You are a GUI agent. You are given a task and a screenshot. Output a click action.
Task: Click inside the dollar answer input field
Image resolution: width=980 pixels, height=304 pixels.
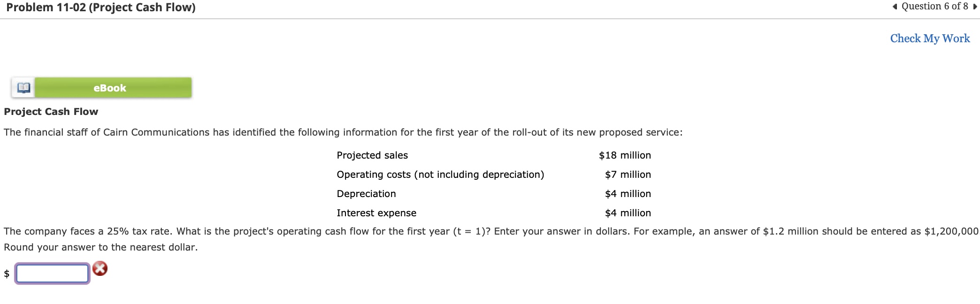pyautogui.click(x=52, y=273)
